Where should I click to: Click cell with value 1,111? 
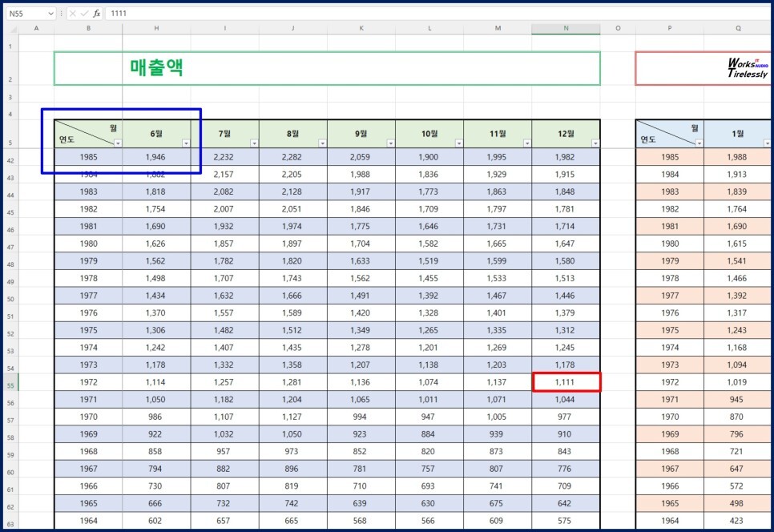pos(566,382)
